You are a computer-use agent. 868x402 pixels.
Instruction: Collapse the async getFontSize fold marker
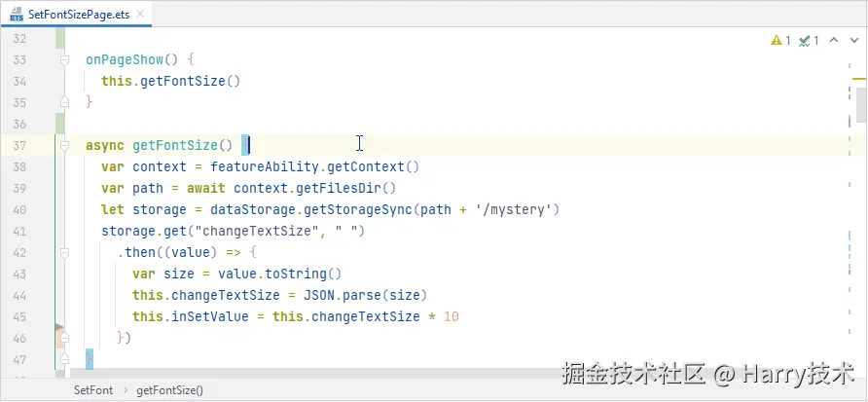pos(64,145)
